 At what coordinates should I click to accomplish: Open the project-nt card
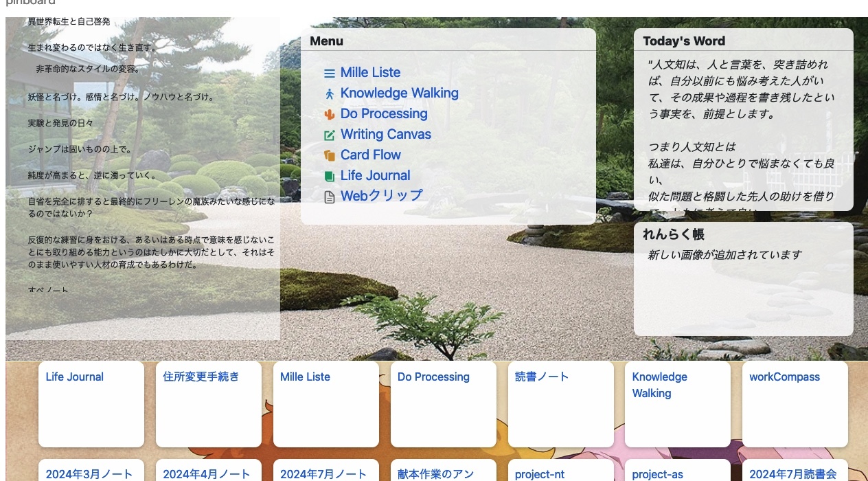pos(561,471)
